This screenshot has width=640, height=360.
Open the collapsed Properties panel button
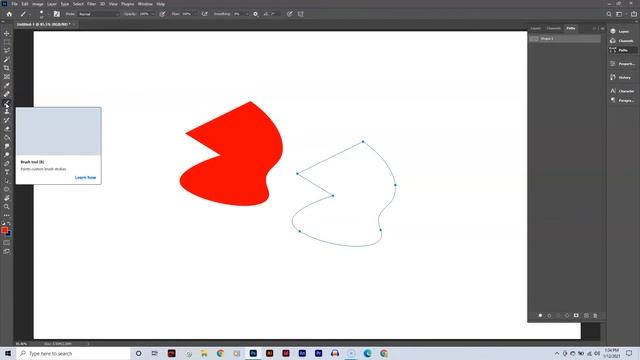click(x=622, y=64)
